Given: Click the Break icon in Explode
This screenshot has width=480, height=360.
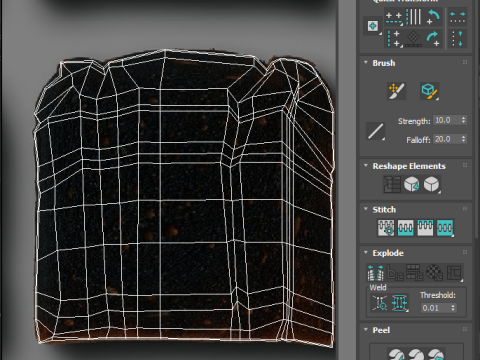Looking at the screenshot, I should (375, 272).
